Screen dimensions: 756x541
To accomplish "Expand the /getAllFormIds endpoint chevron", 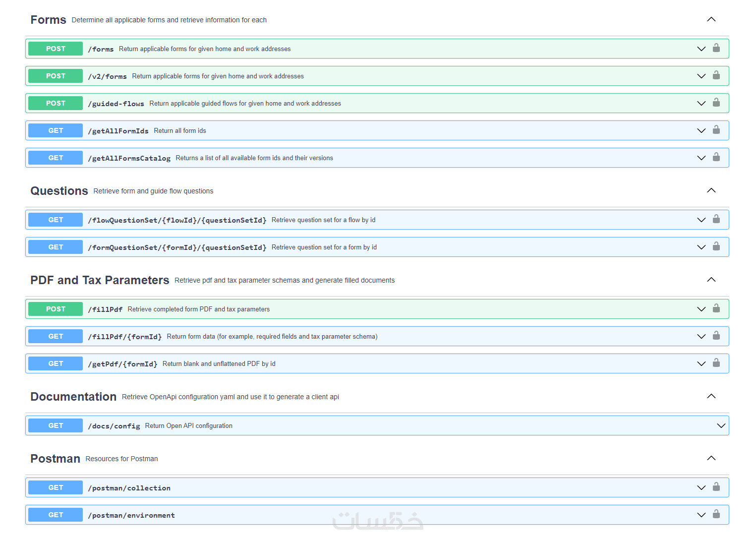I will [x=701, y=131].
